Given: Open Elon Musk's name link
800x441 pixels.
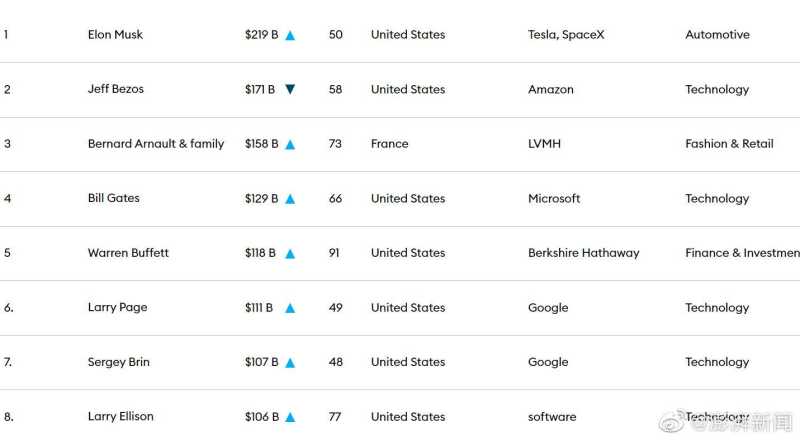Looking at the screenshot, I should coord(115,35).
